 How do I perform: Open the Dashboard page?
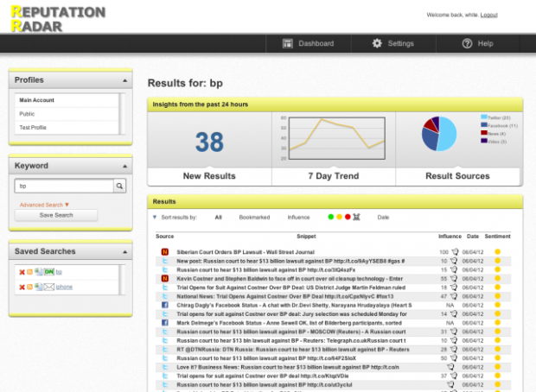coord(309,44)
